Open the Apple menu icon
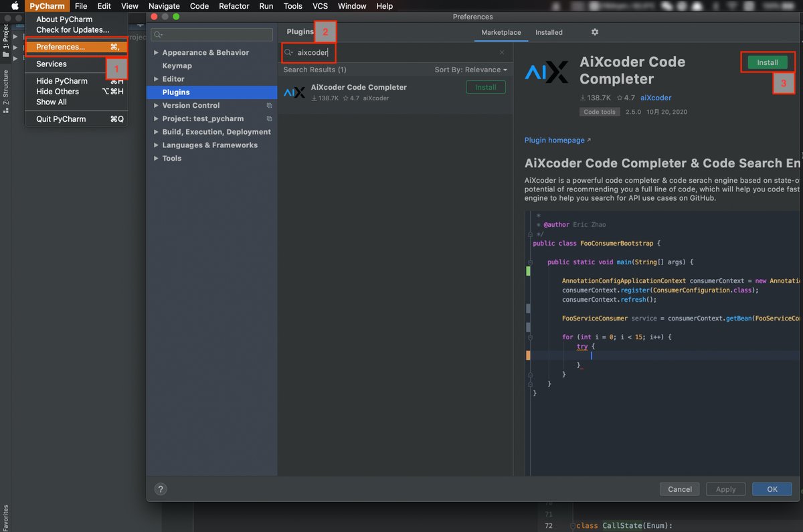This screenshot has width=803, height=532. (x=14, y=6)
